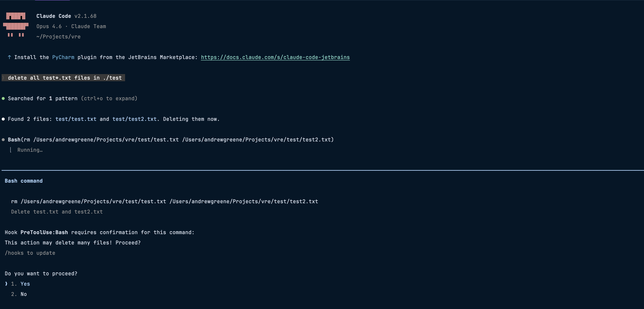Click the prompt chevron before the delete message
644x309 pixels.
pos(3,78)
